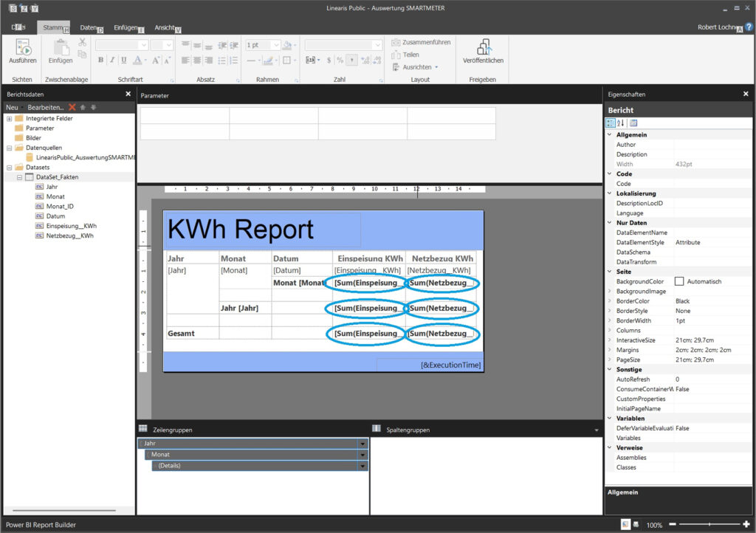
Task: Click the Neu button in Berichtsdaten
Action: (x=12, y=107)
